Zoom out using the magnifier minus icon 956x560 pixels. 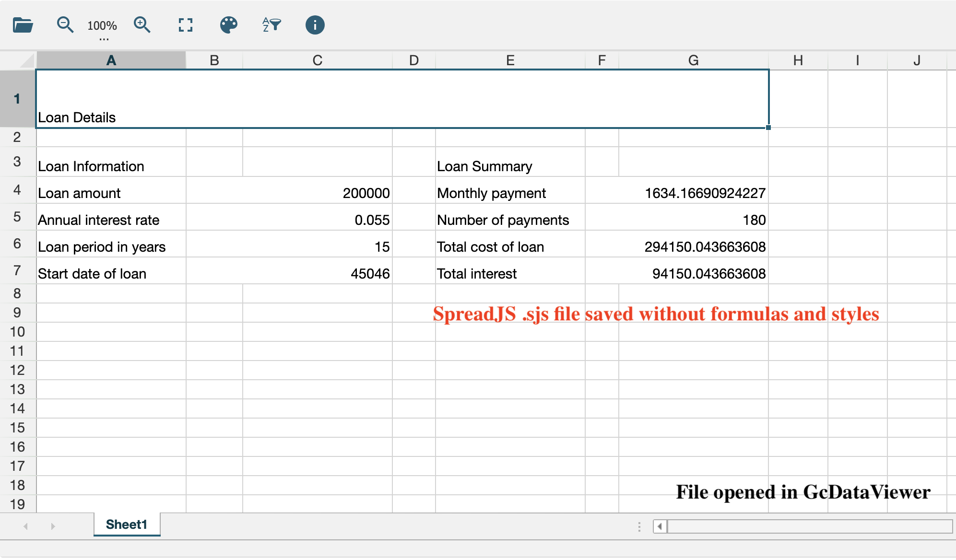point(64,25)
